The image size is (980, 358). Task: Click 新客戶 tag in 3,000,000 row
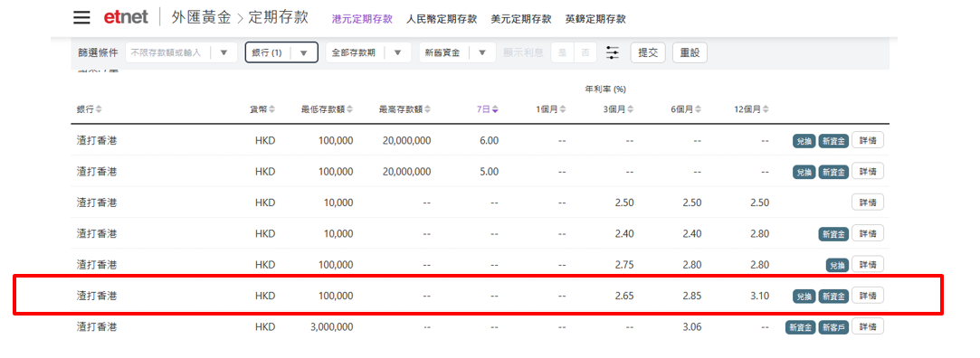(x=833, y=327)
